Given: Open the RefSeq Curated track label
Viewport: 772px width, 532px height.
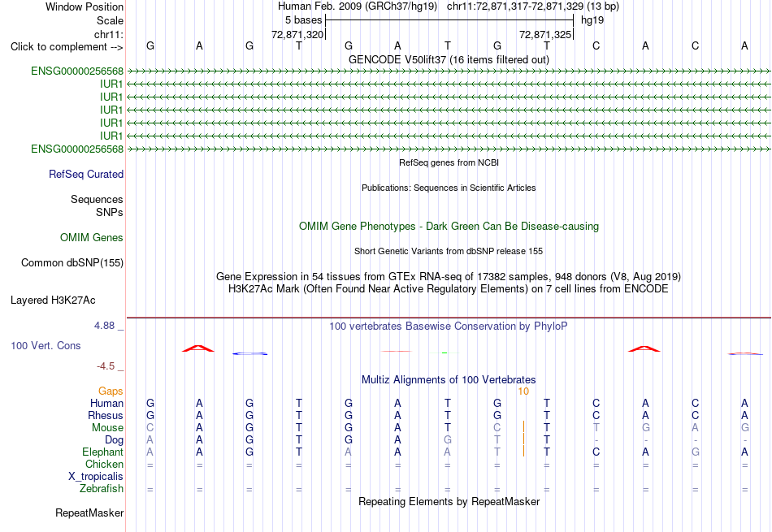Looking at the screenshot, I should pyautogui.click(x=86, y=174).
